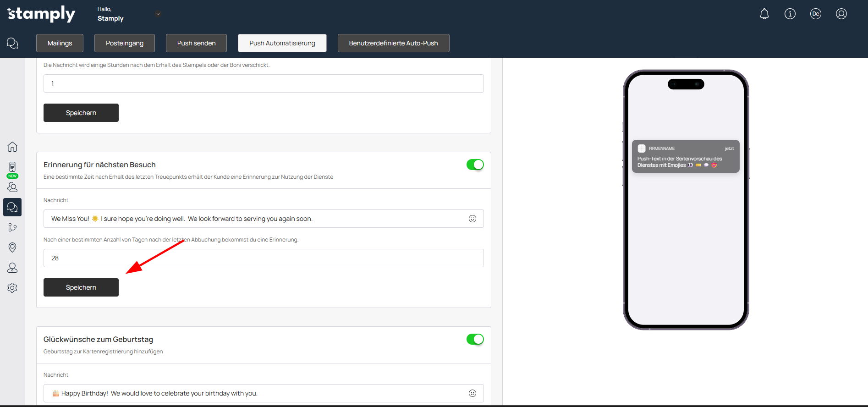Open the De language selector
Image resolution: width=868 pixels, height=407 pixels.
(815, 14)
